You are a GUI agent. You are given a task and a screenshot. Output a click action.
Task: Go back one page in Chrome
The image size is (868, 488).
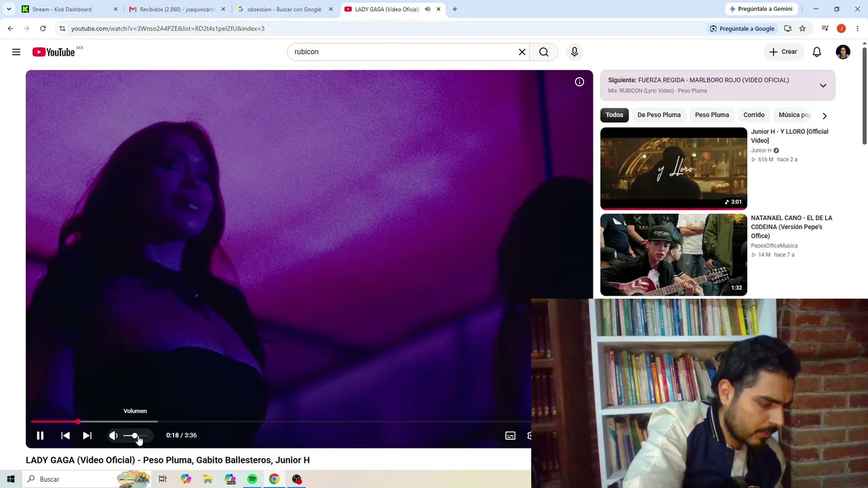pyautogui.click(x=10, y=28)
